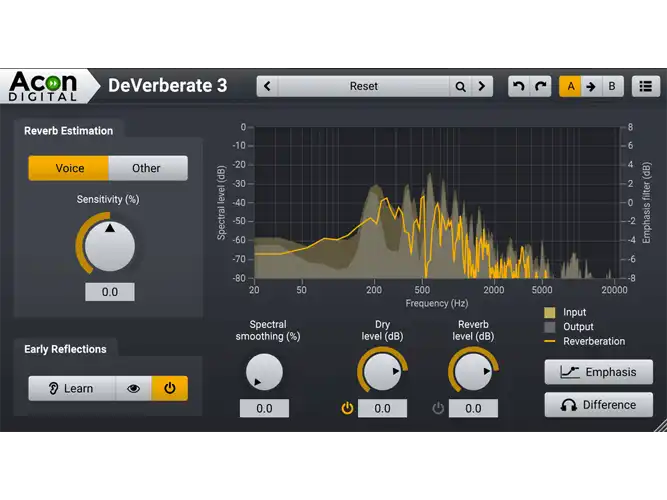
Task: Open preset search magnifier icon
Action: 460,86
